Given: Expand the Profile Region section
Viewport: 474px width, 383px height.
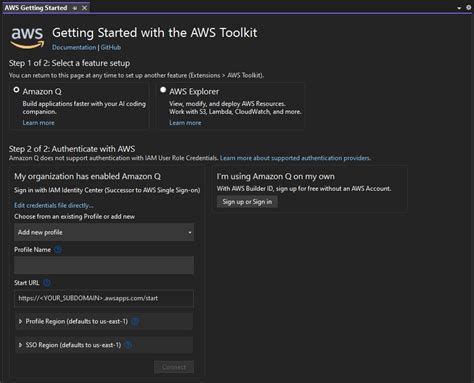Looking at the screenshot, I should [104, 321].
